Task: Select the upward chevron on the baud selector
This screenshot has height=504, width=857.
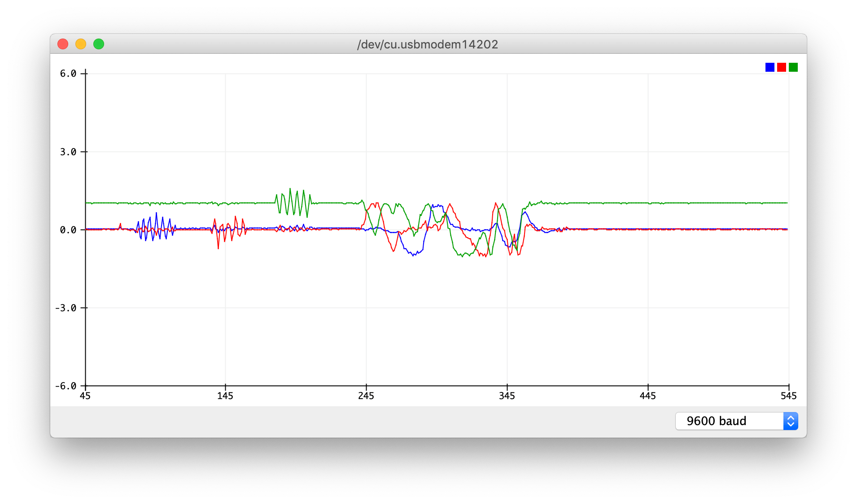Action: (790, 418)
